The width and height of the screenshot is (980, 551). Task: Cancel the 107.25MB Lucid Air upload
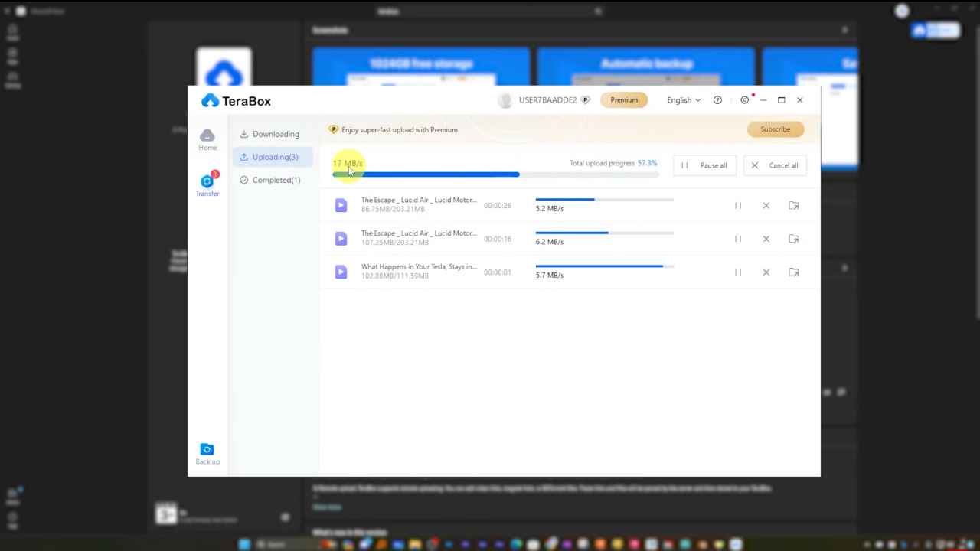pos(766,239)
